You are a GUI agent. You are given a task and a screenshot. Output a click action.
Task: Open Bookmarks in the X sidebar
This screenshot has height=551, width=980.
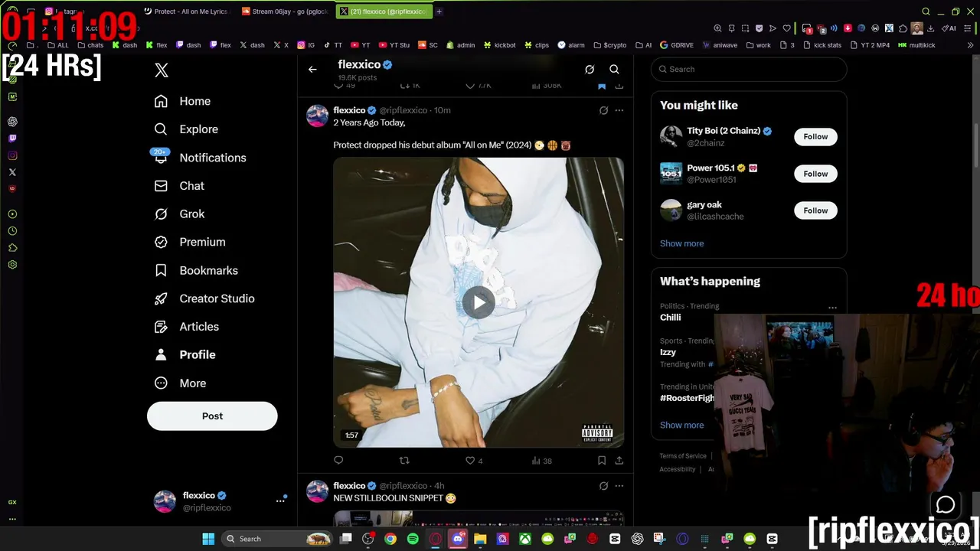[x=196, y=270]
